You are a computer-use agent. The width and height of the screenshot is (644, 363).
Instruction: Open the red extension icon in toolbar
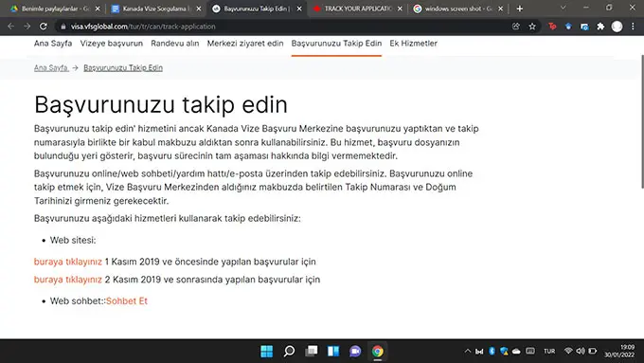(552, 27)
